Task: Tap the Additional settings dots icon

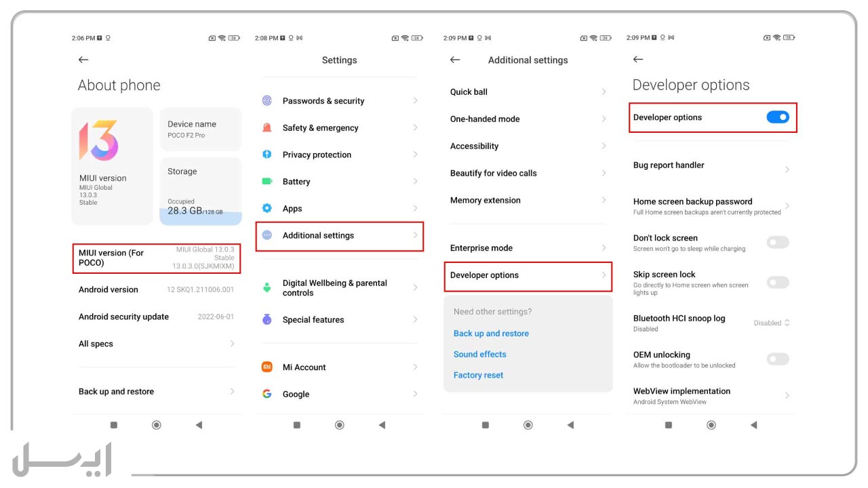Action: click(x=267, y=235)
